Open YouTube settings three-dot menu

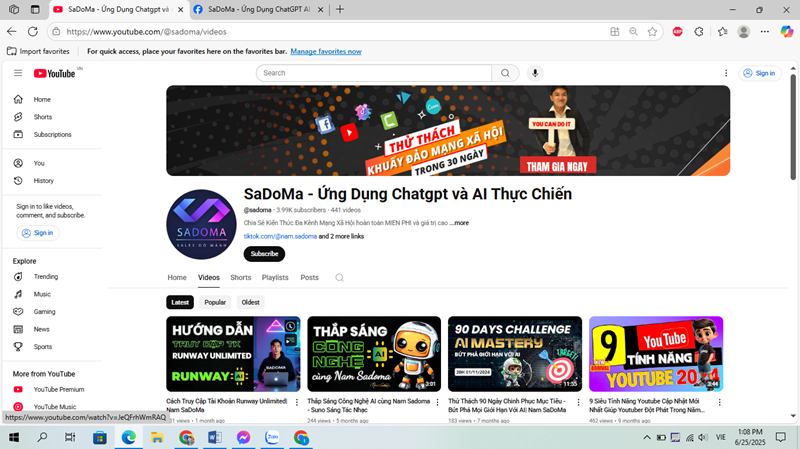tap(726, 73)
